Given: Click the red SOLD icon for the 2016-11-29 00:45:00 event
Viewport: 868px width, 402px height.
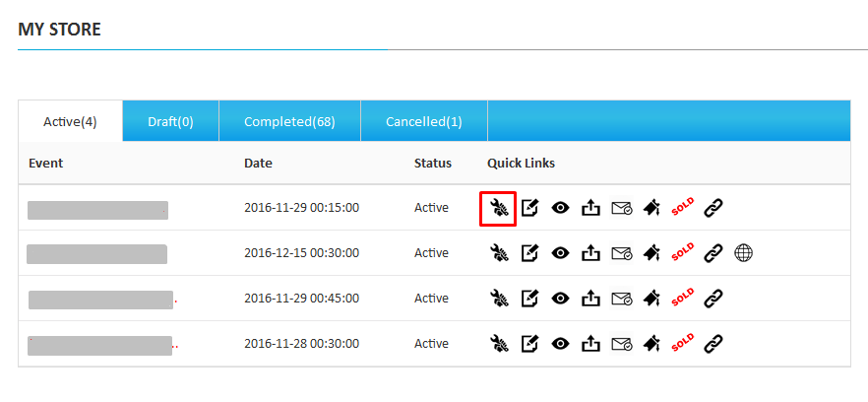Looking at the screenshot, I should (x=683, y=299).
